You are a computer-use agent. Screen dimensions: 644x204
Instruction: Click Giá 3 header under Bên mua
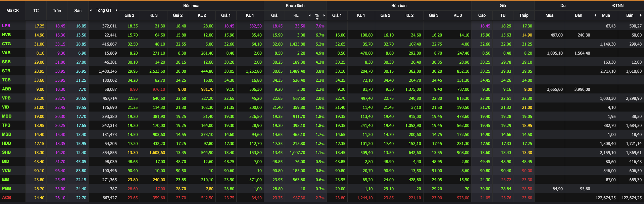tap(129, 15)
